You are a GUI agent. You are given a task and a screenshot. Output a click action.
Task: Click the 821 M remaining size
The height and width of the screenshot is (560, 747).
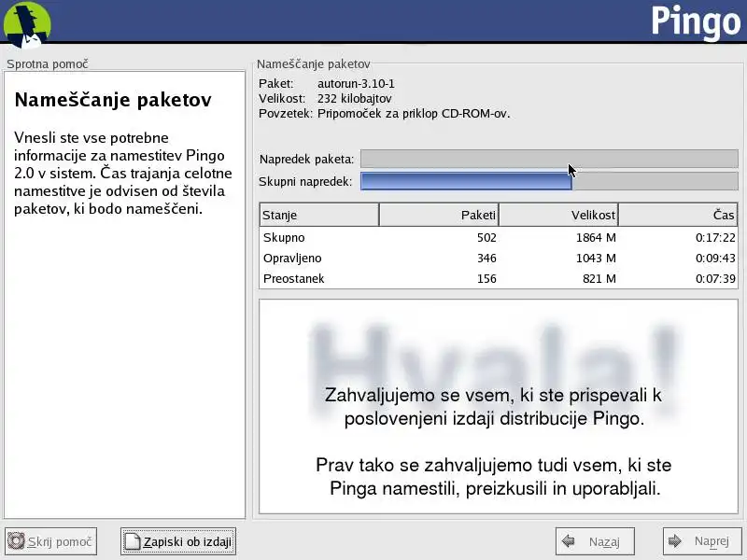point(599,278)
